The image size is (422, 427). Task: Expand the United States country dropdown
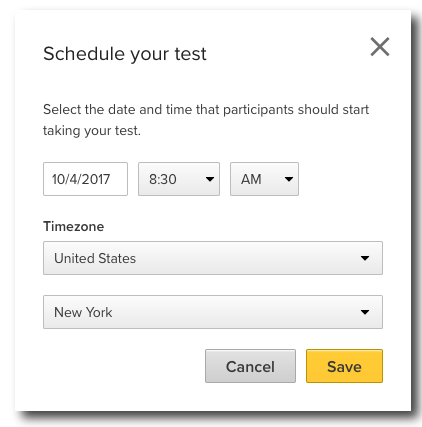pyautogui.click(x=213, y=258)
